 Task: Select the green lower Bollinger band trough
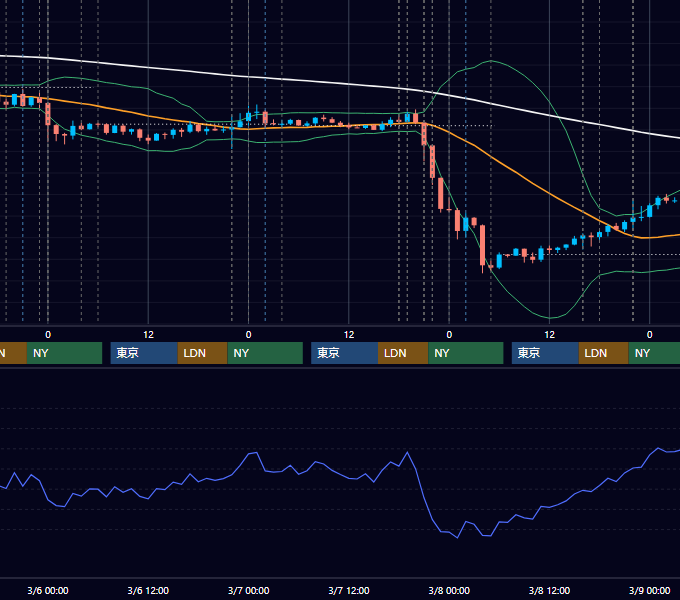coord(549,317)
